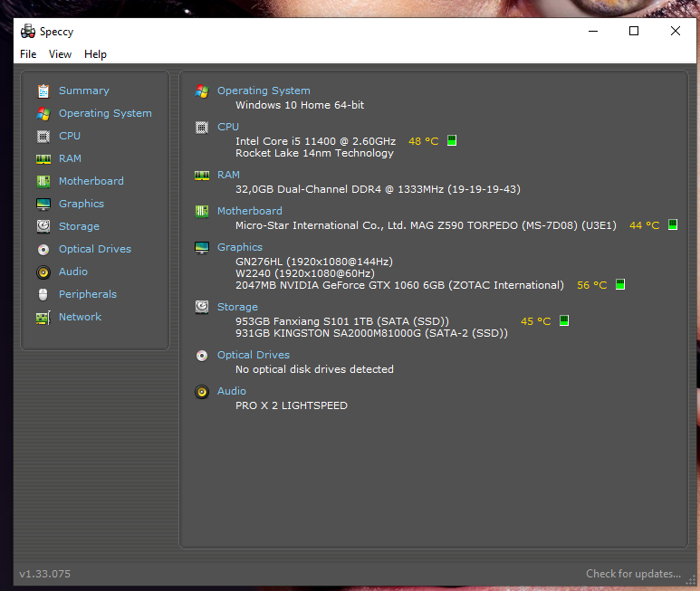
Task: Click the CPU chip icon in main panel
Action: [202, 128]
